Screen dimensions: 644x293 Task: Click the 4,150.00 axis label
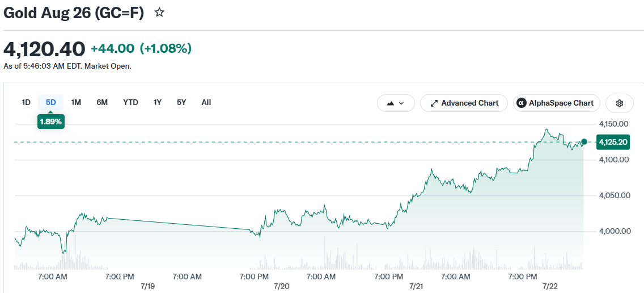pos(613,124)
